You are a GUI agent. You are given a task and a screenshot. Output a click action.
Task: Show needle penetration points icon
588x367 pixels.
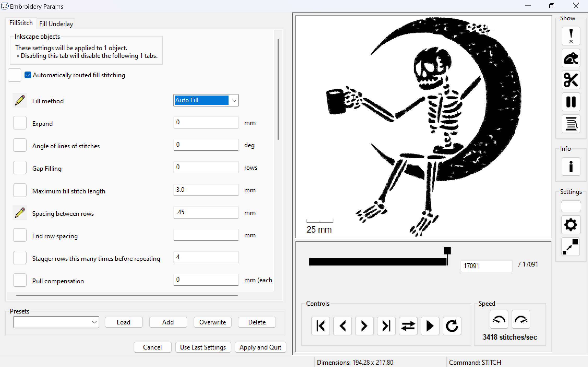click(571, 36)
